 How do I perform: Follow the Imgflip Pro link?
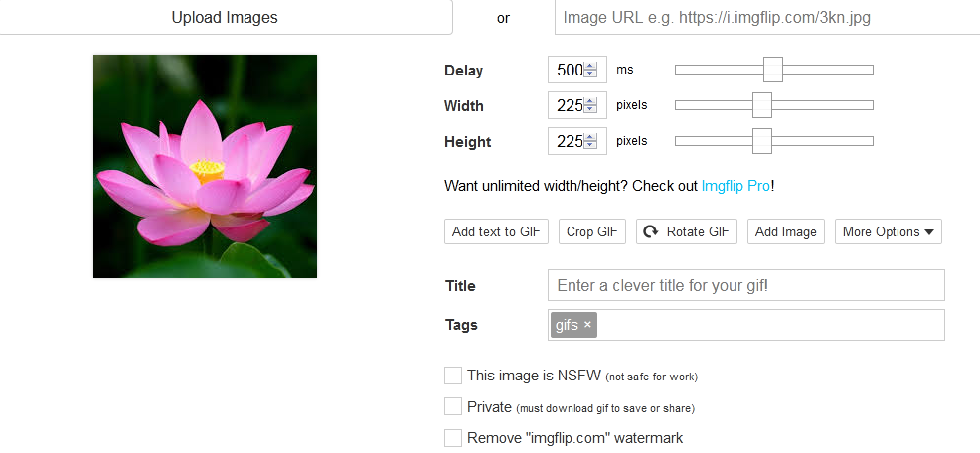coord(735,186)
